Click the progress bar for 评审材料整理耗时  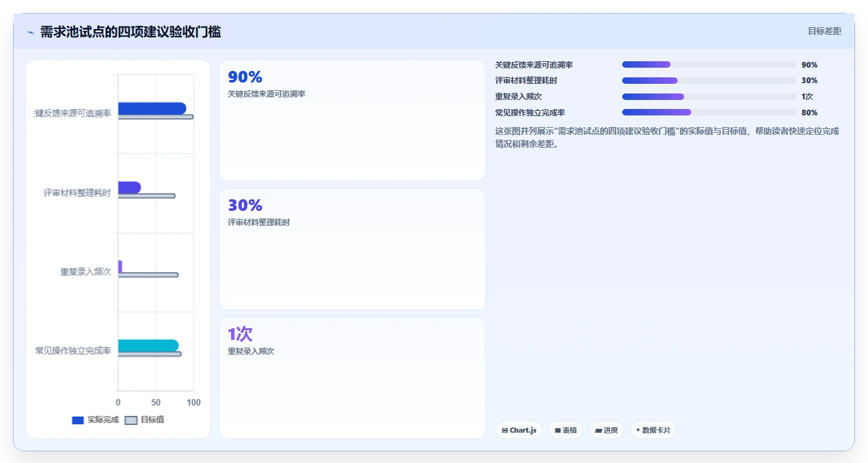[x=709, y=81]
